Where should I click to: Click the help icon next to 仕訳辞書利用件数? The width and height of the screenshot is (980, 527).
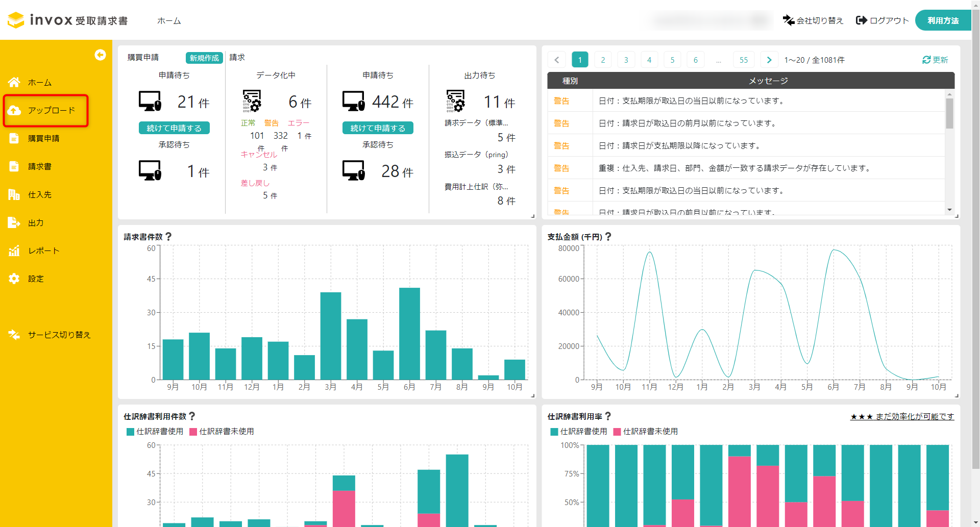[x=192, y=416]
